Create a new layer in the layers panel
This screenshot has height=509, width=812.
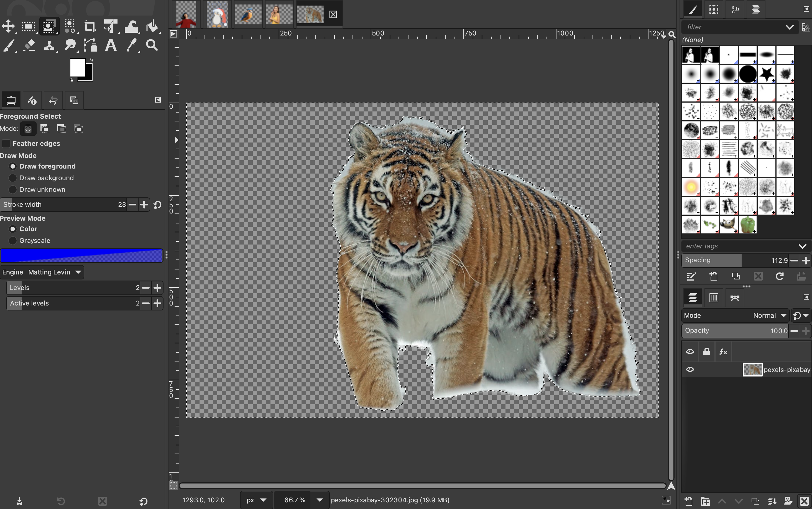(688, 501)
